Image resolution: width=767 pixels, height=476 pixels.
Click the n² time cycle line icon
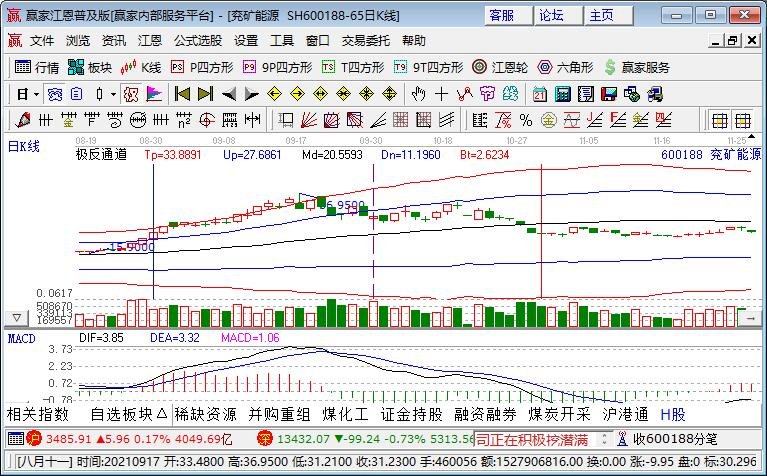(184, 120)
